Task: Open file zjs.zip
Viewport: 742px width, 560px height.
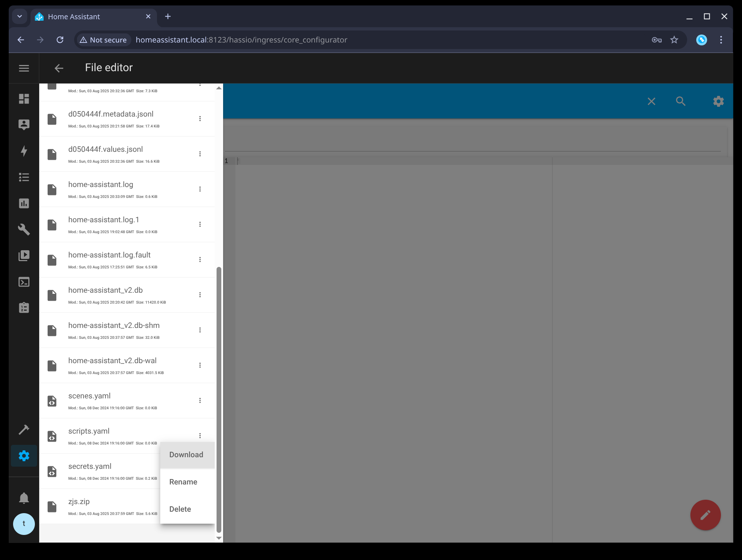Action: click(x=100, y=506)
